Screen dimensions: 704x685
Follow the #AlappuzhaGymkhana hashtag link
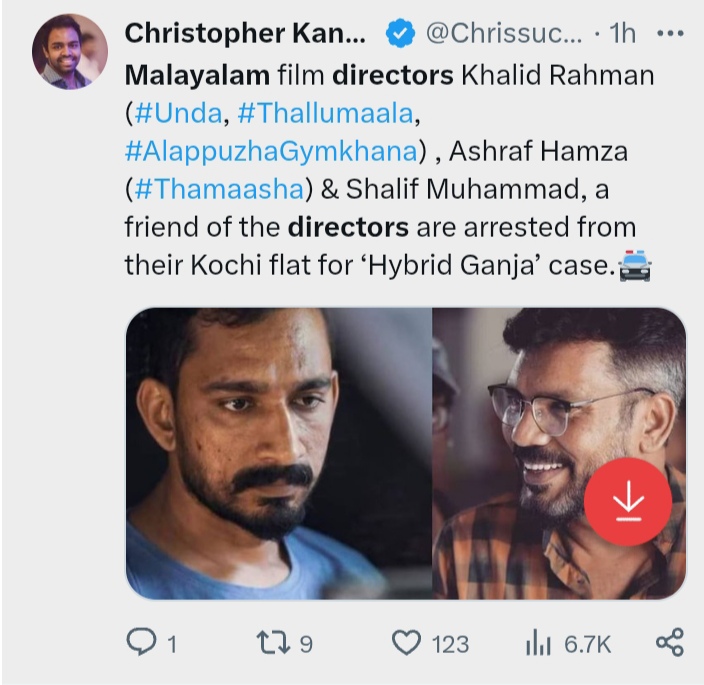coord(271,151)
